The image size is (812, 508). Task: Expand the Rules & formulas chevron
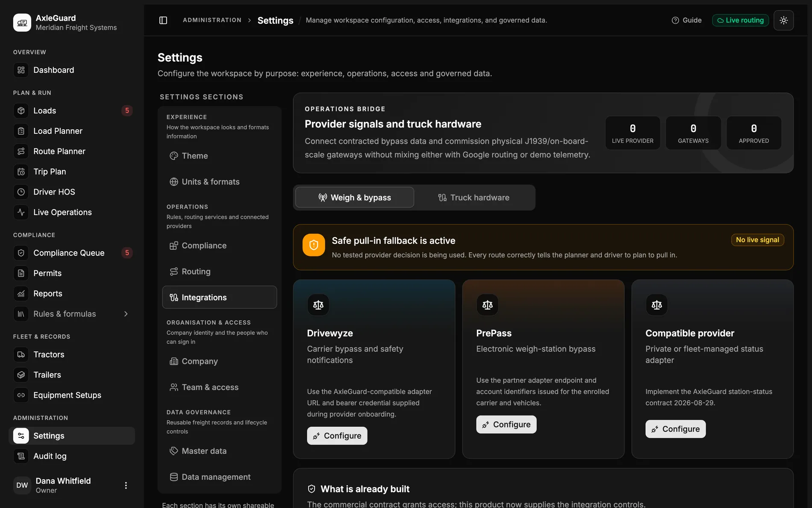click(x=126, y=314)
